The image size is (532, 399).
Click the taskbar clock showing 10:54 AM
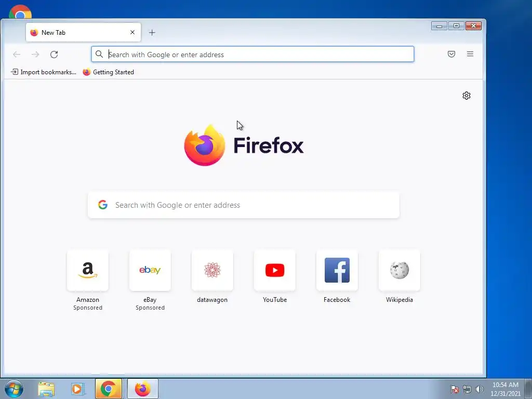pos(505,389)
